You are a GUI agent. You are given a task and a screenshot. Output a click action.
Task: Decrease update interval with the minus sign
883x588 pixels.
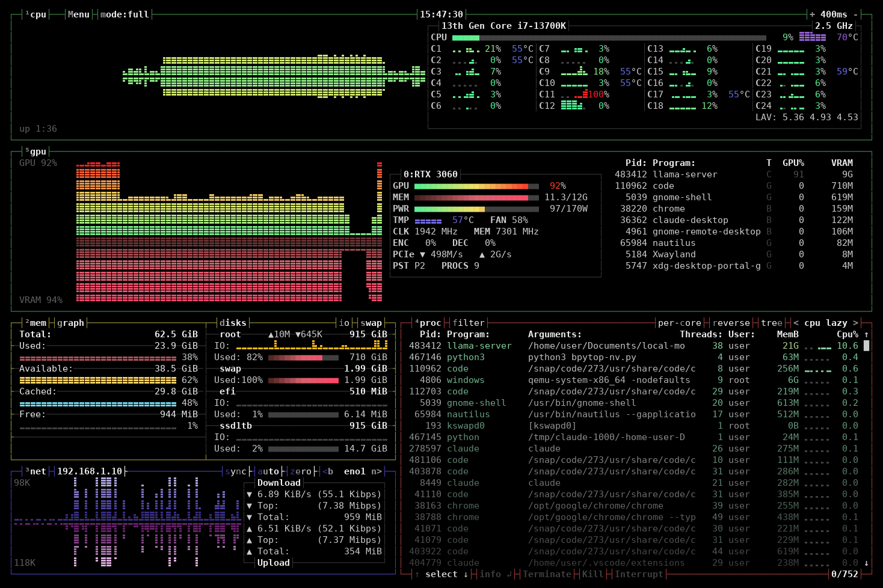856,14
